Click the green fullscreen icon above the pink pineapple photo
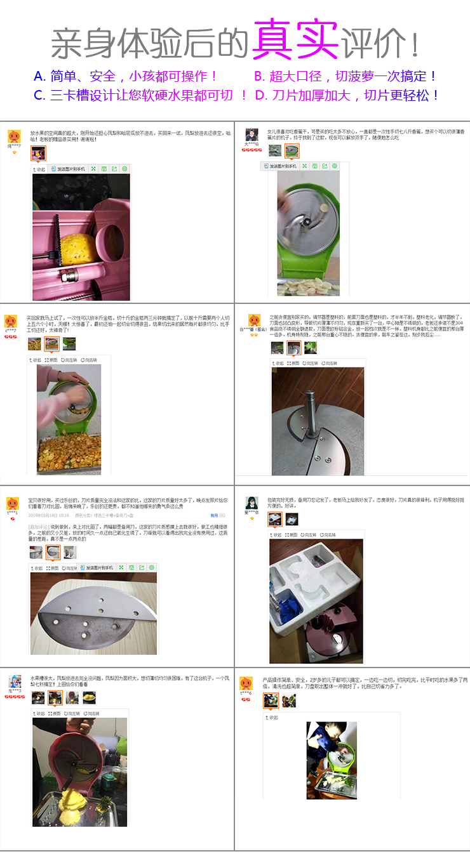This screenshot has width=470, height=868. [x=93, y=169]
